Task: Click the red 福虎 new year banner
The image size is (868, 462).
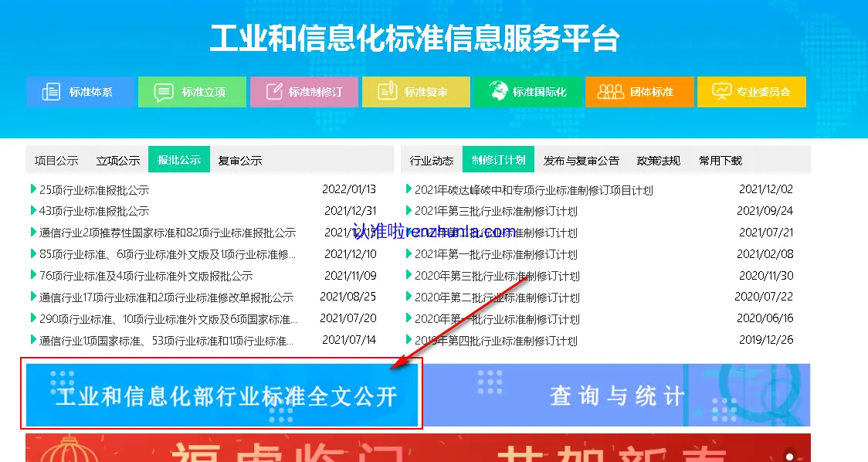Action: point(418,448)
